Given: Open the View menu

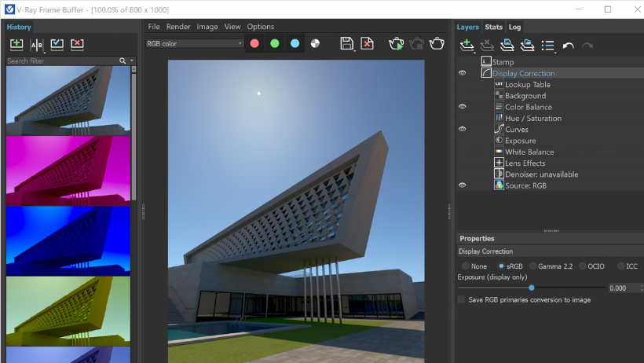Looking at the screenshot, I should 232,27.
